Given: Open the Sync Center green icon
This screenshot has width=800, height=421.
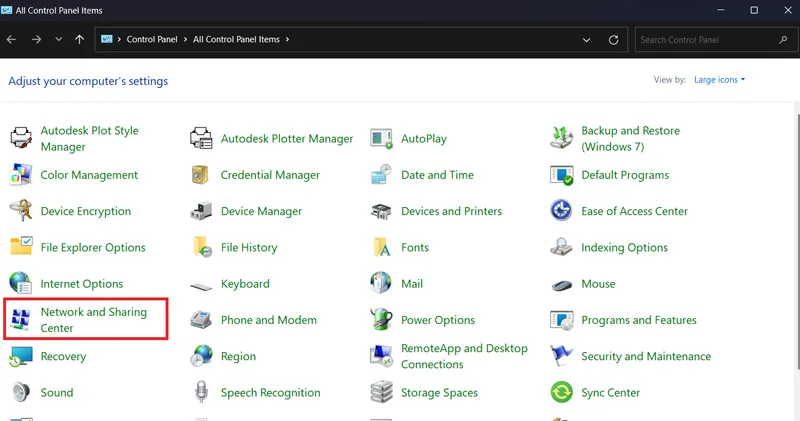Looking at the screenshot, I should pos(561,392).
